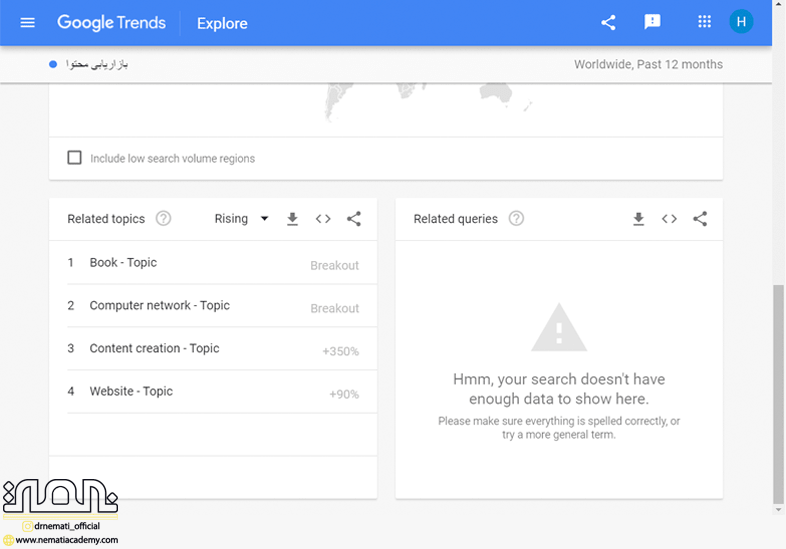
Task: Download Related topics data as CSV
Action: (292, 219)
